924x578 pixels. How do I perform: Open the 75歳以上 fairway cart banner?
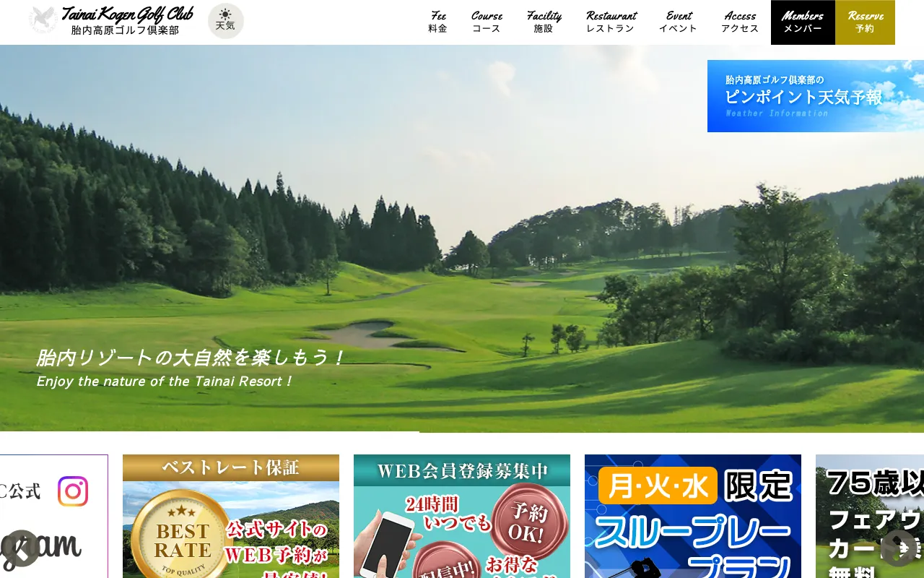tap(870, 517)
